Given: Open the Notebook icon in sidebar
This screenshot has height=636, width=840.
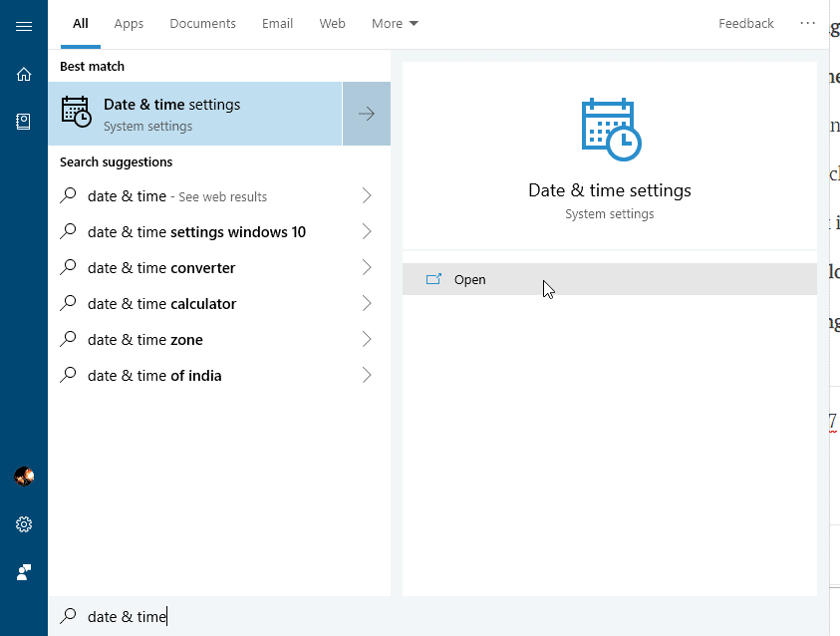Looking at the screenshot, I should coord(24,122).
